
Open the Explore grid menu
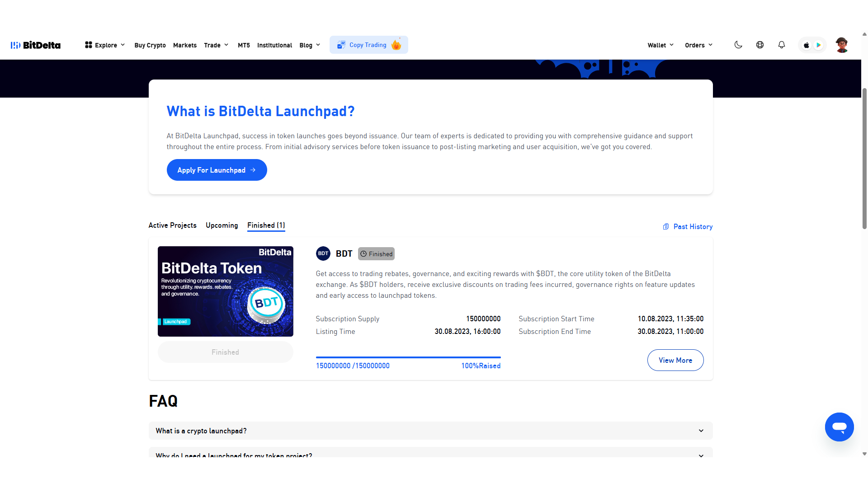[x=104, y=45]
